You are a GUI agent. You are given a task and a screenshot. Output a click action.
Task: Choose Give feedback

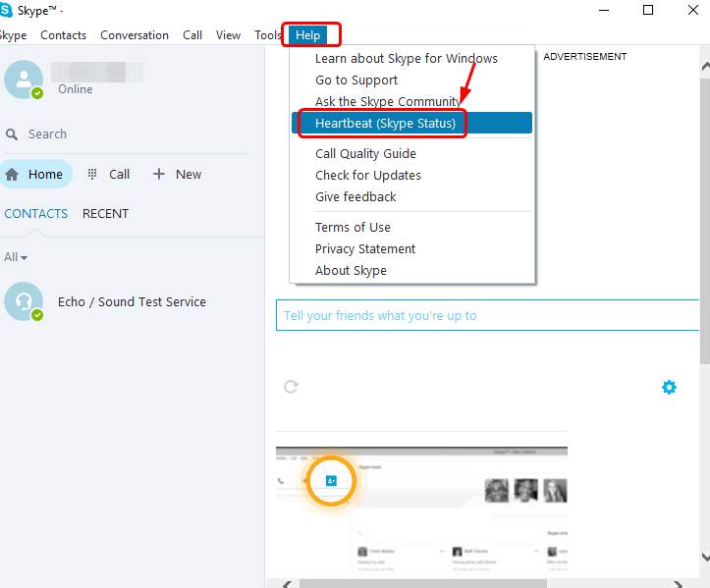point(355,197)
